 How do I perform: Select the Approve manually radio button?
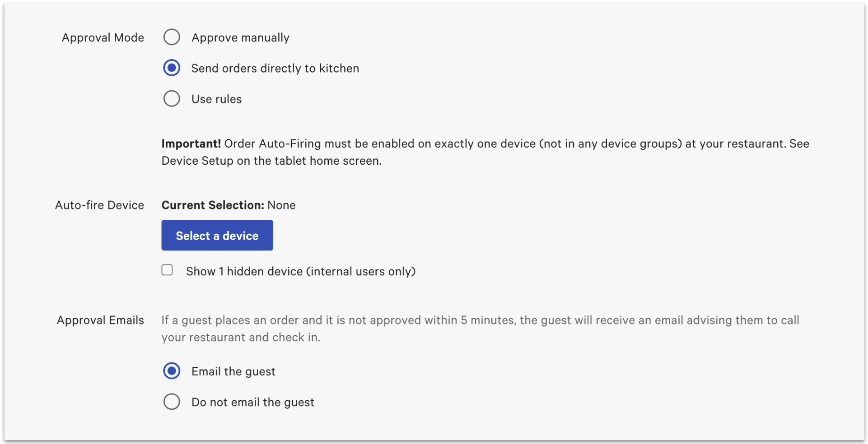point(172,37)
